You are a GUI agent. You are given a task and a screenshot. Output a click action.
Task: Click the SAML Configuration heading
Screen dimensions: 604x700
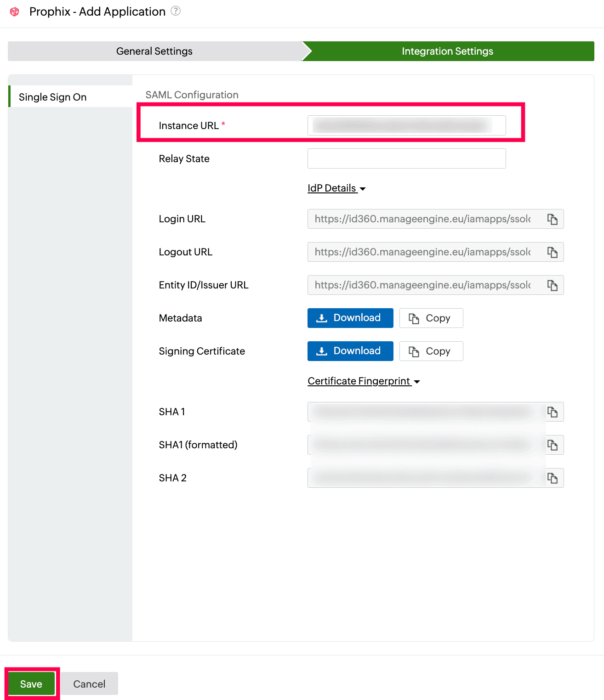192,95
